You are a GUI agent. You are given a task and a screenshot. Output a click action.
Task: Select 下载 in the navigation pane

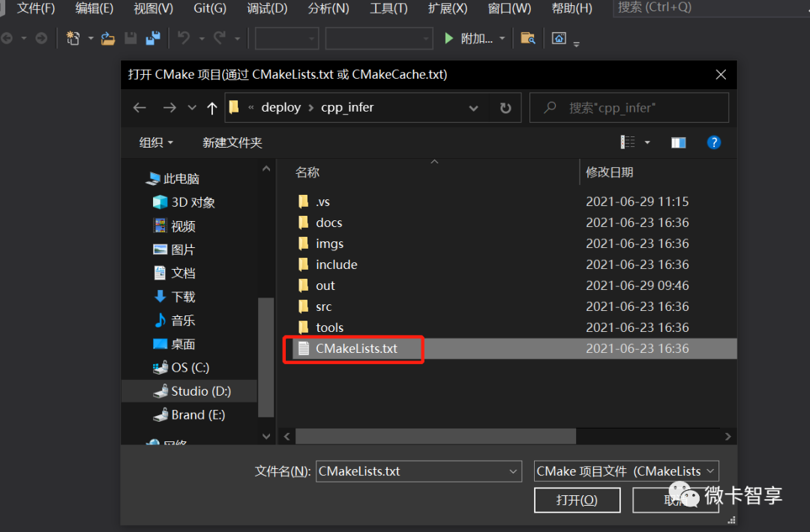174,297
